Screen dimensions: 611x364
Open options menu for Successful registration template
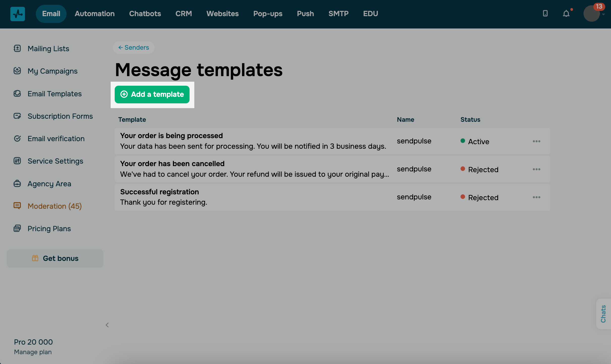536,197
